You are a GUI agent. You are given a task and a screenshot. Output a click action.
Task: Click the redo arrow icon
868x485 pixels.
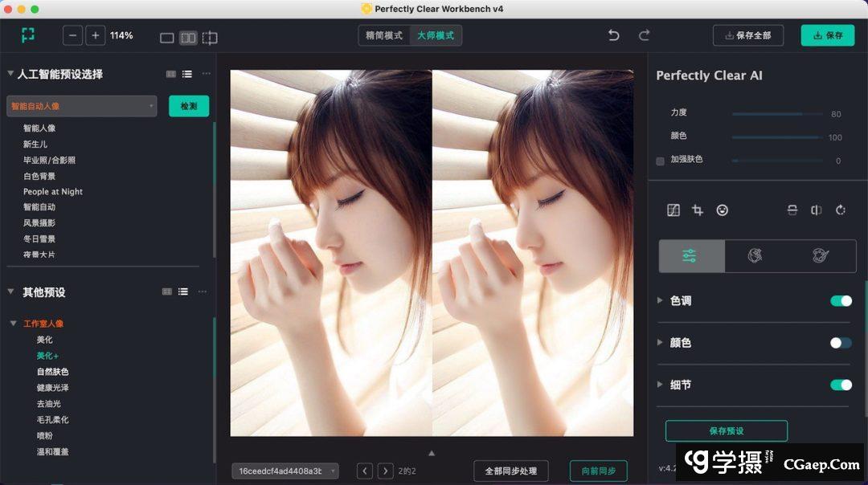(x=644, y=35)
